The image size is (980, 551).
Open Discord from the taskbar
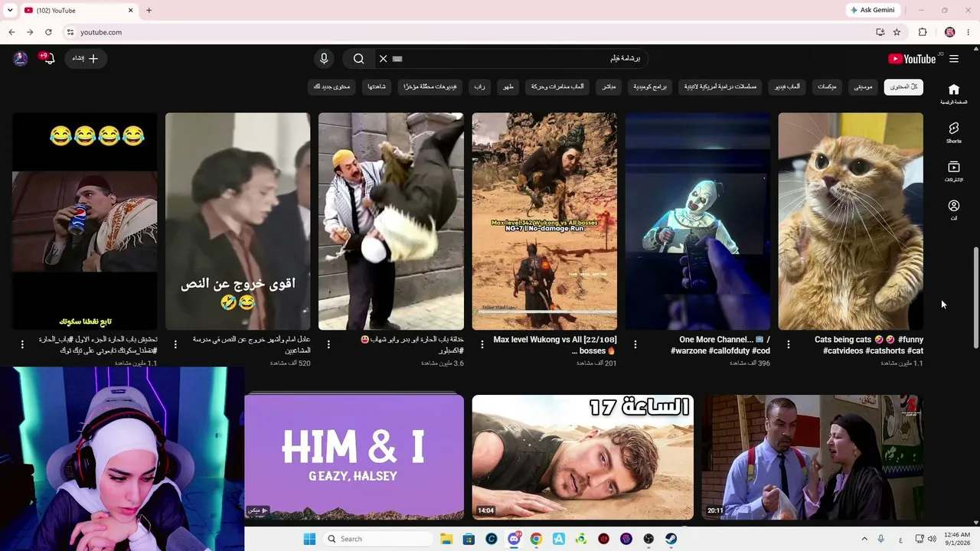coord(514,539)
